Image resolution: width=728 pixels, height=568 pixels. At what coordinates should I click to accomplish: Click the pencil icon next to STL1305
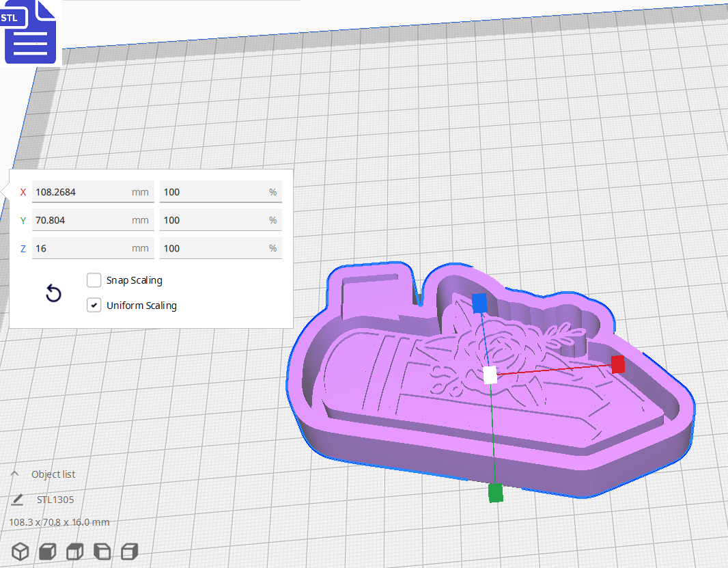pyautogui.click(x=17, y=500)
